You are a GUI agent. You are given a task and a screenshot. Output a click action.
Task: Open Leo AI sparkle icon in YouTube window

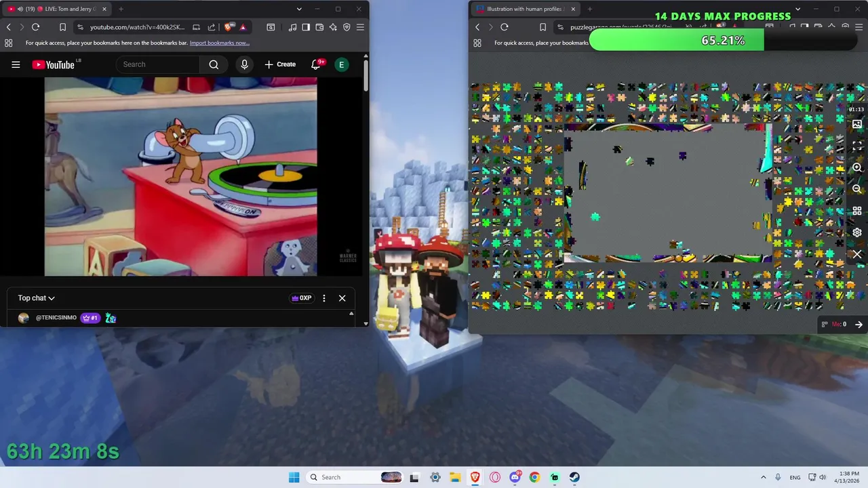333,27
